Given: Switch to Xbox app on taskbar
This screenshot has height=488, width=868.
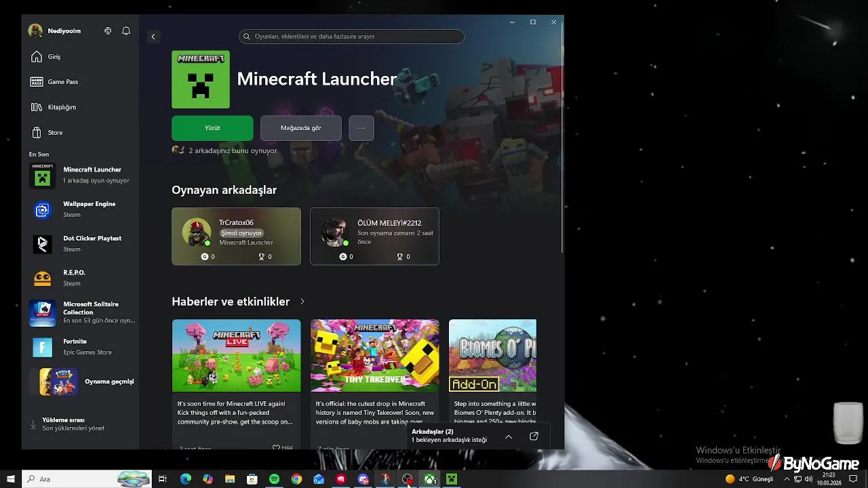Looking at the screenshot, I should click(430, 479).
